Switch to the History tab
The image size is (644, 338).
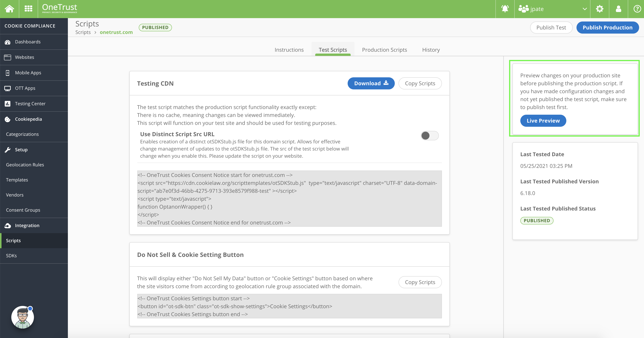(x=431, y=50)
